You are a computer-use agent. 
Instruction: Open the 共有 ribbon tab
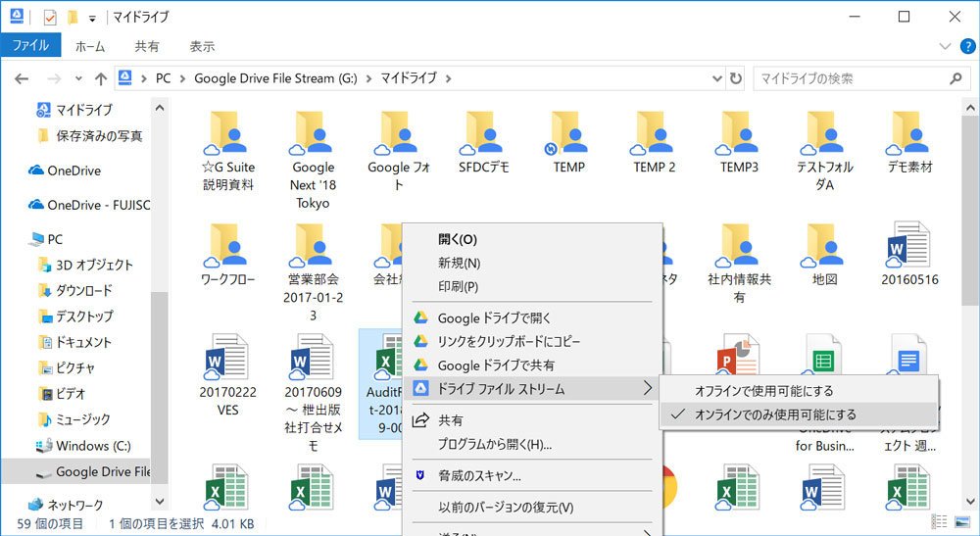(x=147, y=46)
